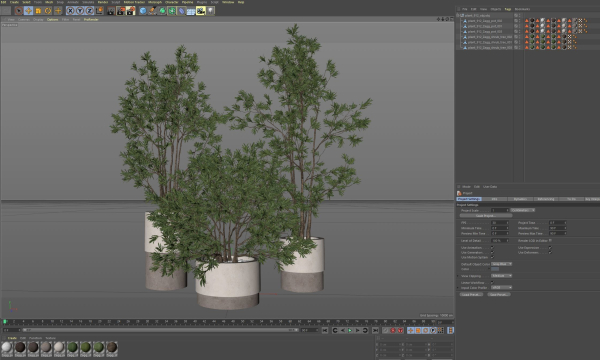This screenshot has height=360, width=600.
Task: Click the Render to Picture Viewer icon
Action: click(x=121, y=11)
